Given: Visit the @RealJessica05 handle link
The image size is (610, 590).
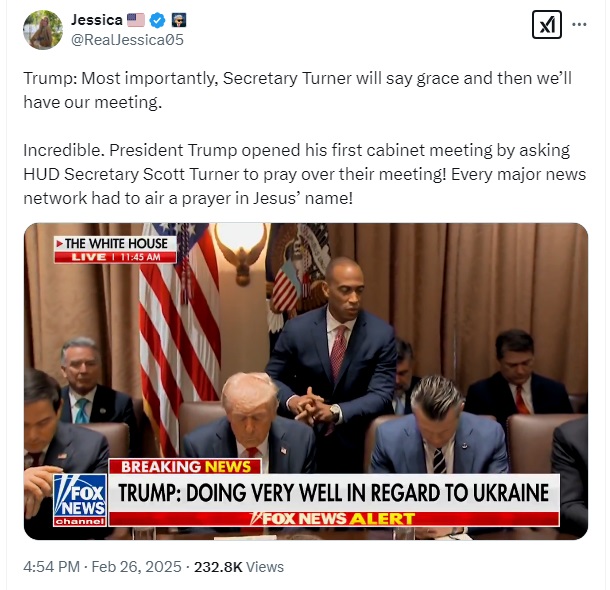Looking at the screenshot, I should (127, 40).
